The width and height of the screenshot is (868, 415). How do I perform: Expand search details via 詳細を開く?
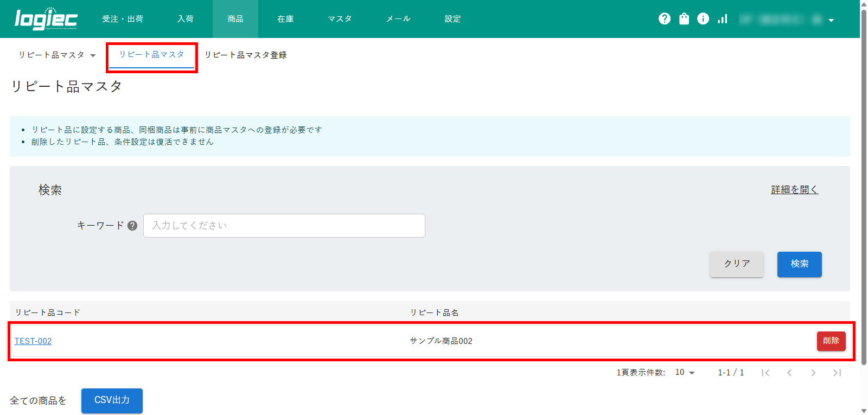(794, 190)
